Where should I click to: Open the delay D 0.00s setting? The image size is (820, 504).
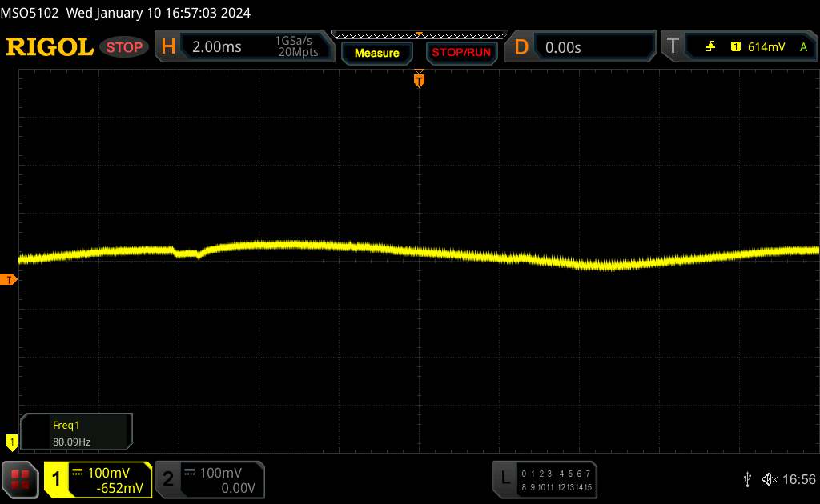580,47
